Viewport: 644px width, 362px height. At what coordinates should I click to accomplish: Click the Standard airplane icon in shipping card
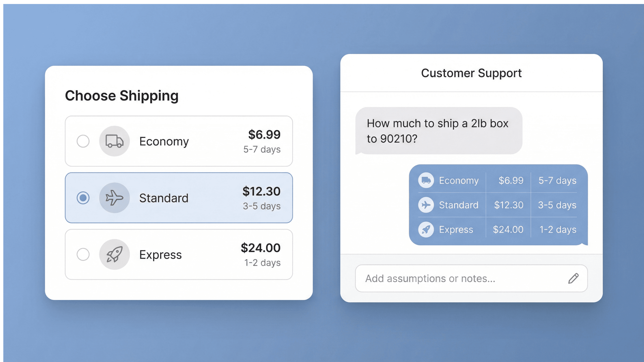point(114,198)
